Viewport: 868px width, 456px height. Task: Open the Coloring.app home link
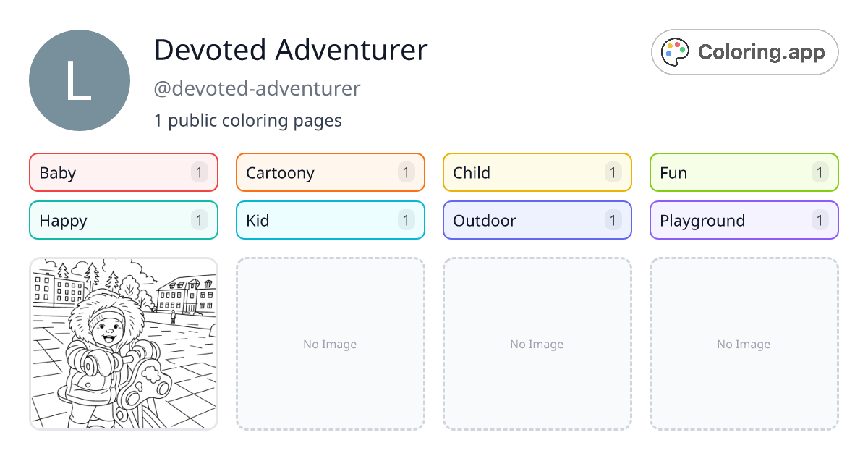click(x=744, y=51)
